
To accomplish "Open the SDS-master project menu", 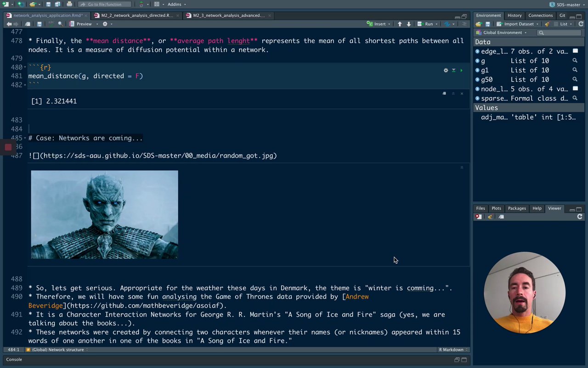I will (x=568, y=5).
